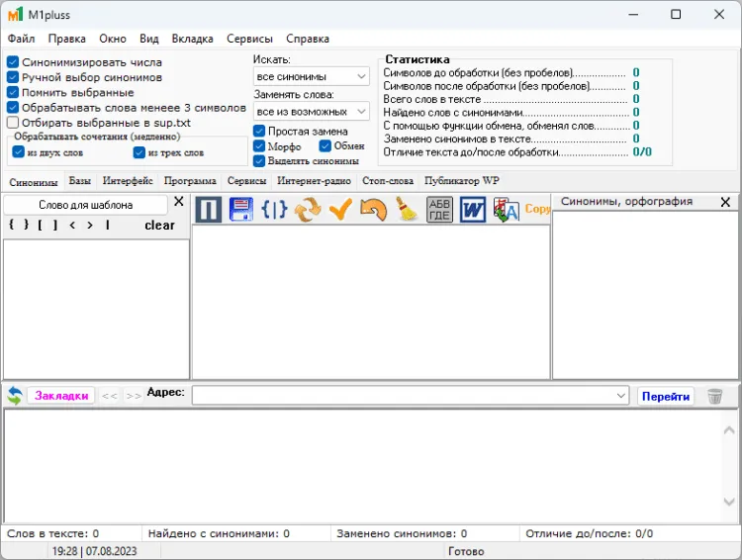Click the green-blue refresh icon beside Закладки
Screen dimensions: 742x560
click(15, 396)
